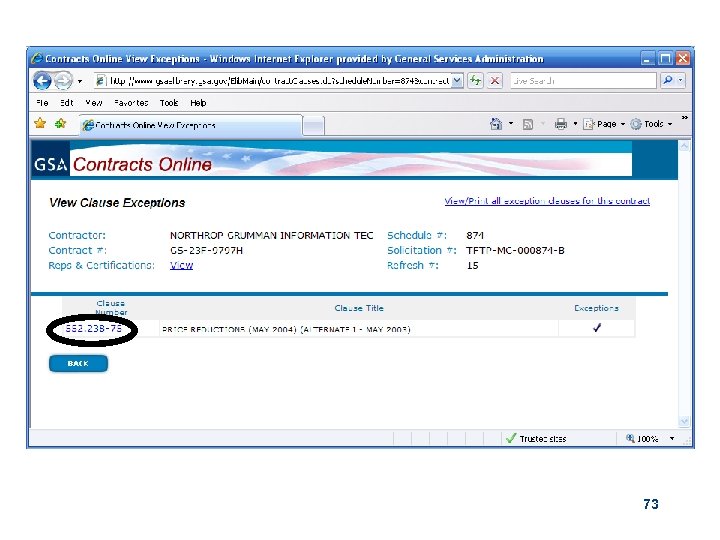Click the Internet Explorer title bar icon
The height and width of the screenshot is (540, 720).
tap(37, 58)
